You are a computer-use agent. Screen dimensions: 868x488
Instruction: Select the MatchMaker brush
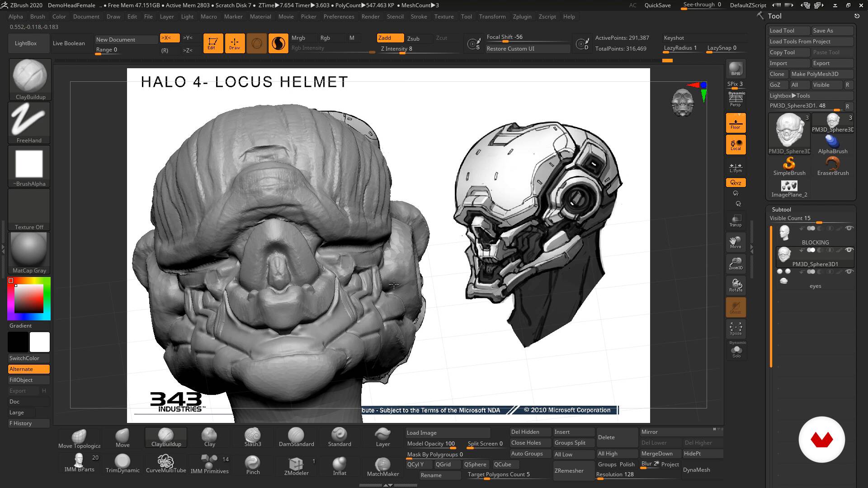[383, 466]
